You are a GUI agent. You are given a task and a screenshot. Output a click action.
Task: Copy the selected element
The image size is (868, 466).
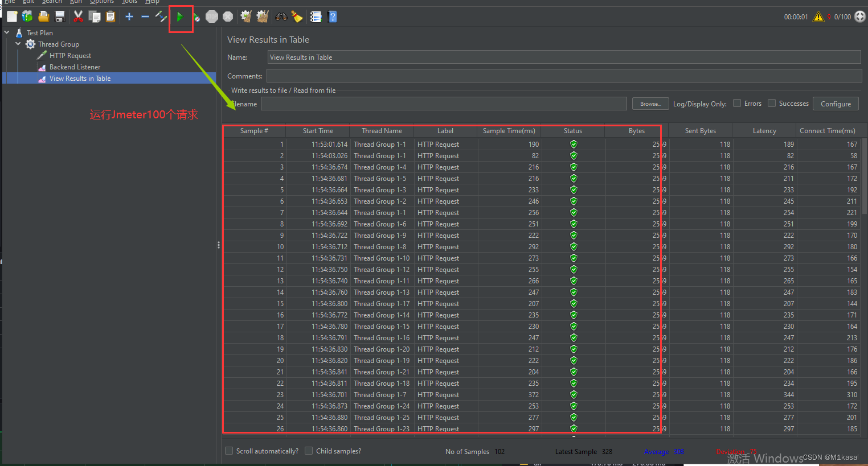(x=95, y=17)
